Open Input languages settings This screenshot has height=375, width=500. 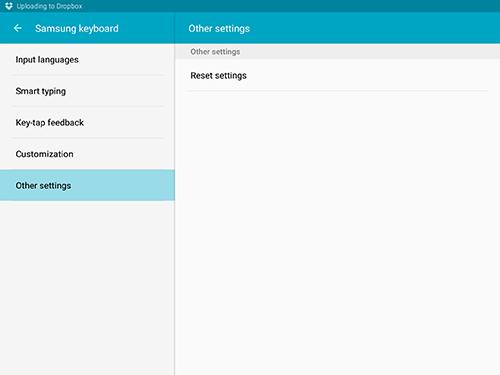[87, 60]
